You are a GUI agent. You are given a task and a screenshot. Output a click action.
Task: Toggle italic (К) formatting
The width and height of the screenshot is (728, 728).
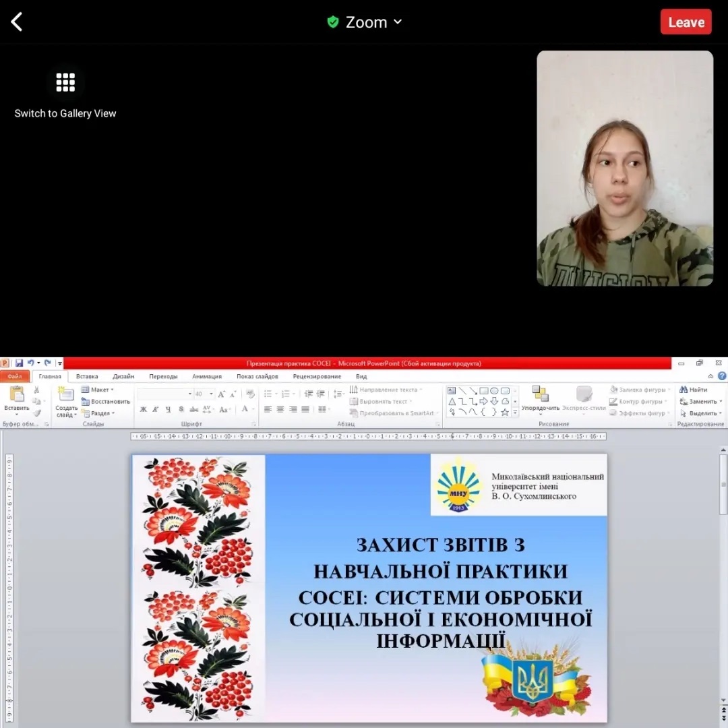tap(156, 409)
